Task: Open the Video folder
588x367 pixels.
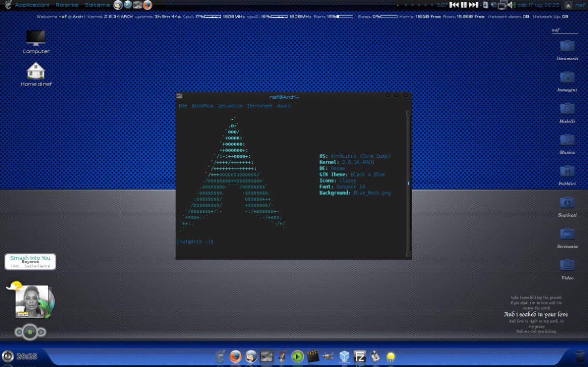Action: (567, 269)
